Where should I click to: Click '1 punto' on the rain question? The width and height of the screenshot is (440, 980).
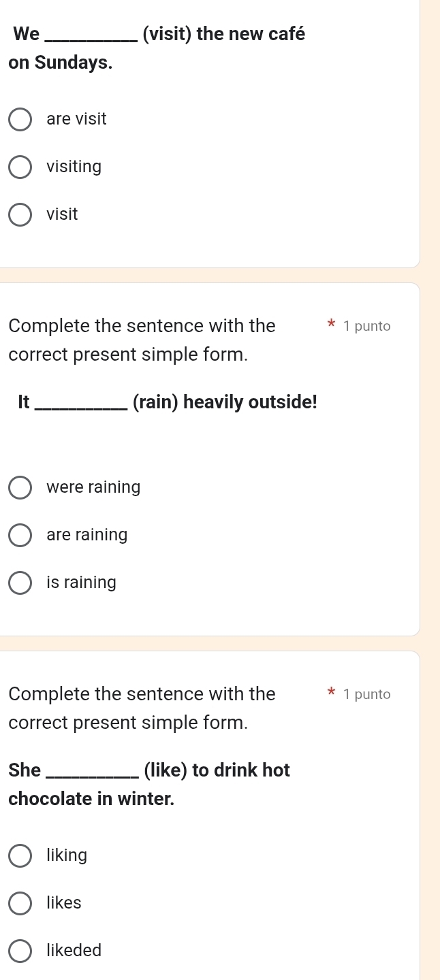[x=367, y=326]
